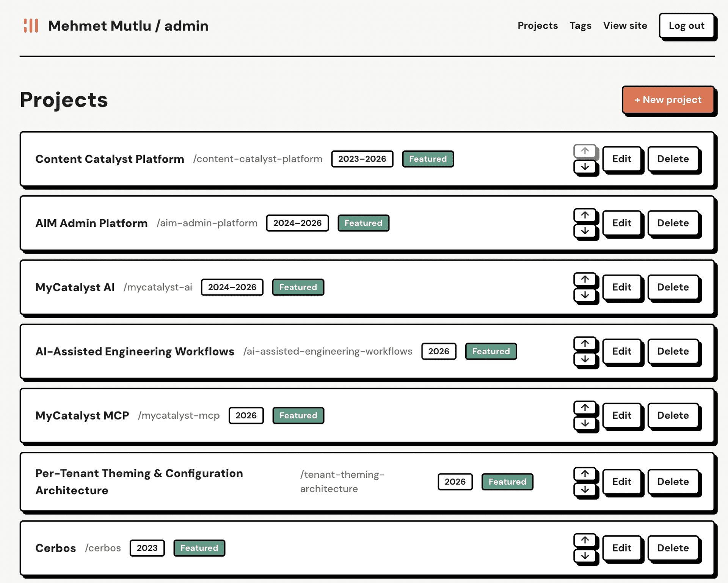Create a new project
Viewport: 728px width, 583px height.
click(x=668, y=100)
